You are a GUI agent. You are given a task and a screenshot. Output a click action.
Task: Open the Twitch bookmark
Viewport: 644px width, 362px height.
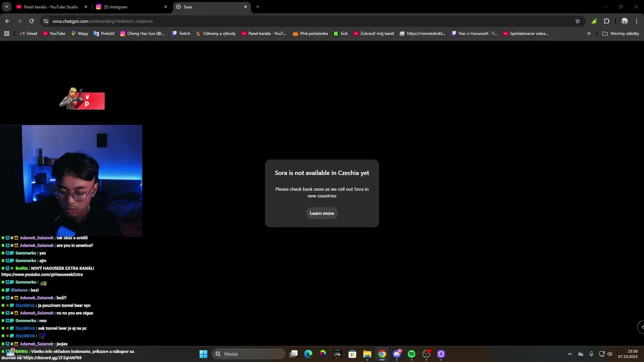(x=181, y=34)
